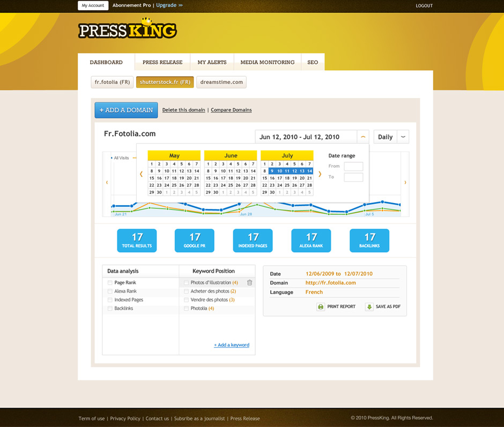The image size is (504, 427).
Task: Collapse the date range picker arrow
Action: (x=363, y=137)
